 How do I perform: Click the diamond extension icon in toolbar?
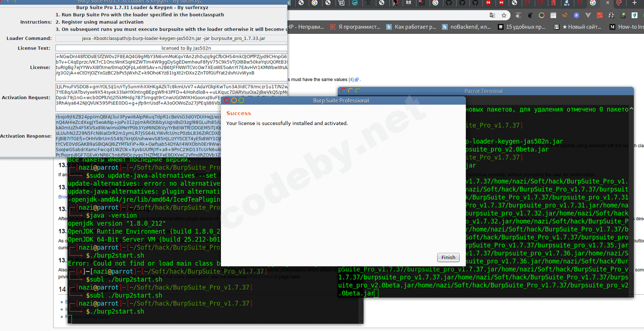point(635,15)
